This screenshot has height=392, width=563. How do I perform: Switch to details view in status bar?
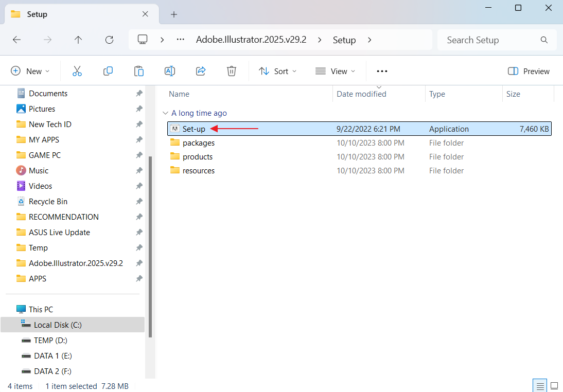click(x=539, y=385)
